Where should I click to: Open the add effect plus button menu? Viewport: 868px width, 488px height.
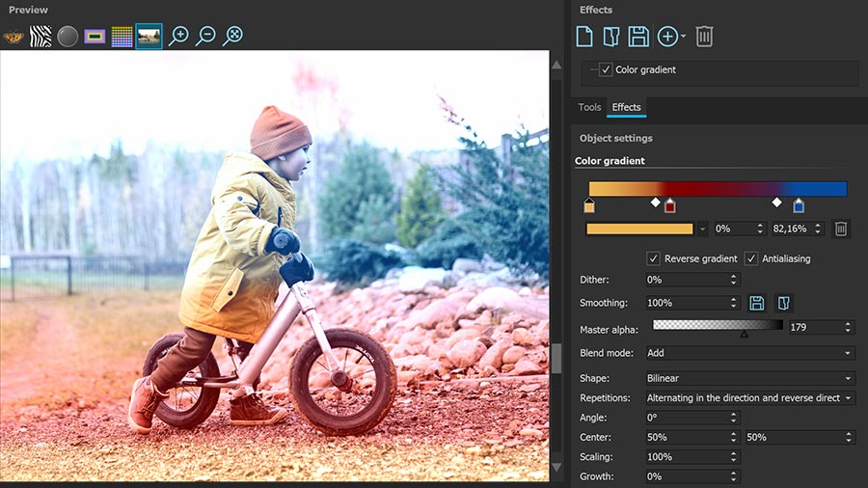(670, 37)
